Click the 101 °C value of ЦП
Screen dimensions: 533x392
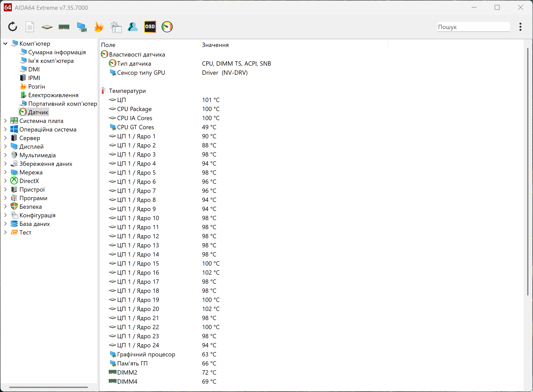pyautogui.click(x=211, y=100)
